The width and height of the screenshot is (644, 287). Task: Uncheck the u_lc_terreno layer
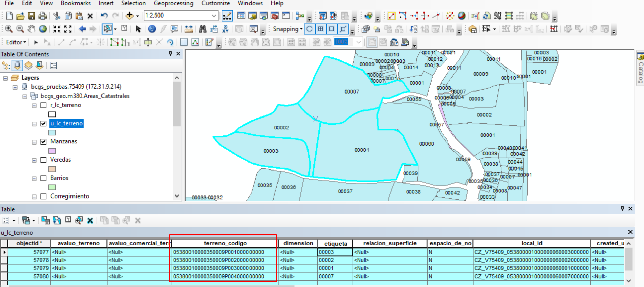click(x=43, y=124)
